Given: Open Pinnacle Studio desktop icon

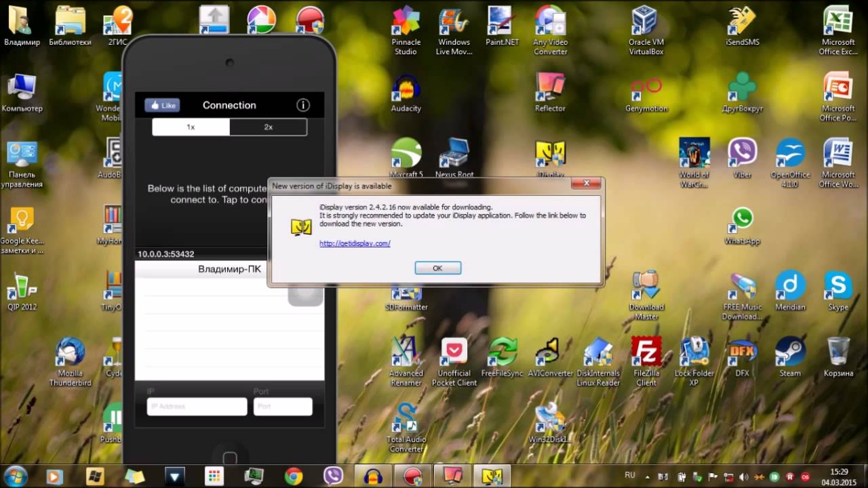Looking at the screenshot, I should coord(406,31).
